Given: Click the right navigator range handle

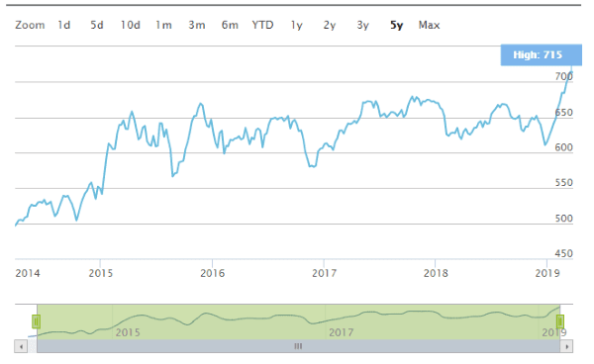Looking at the screenshot, I should click(x=560, y=321).
